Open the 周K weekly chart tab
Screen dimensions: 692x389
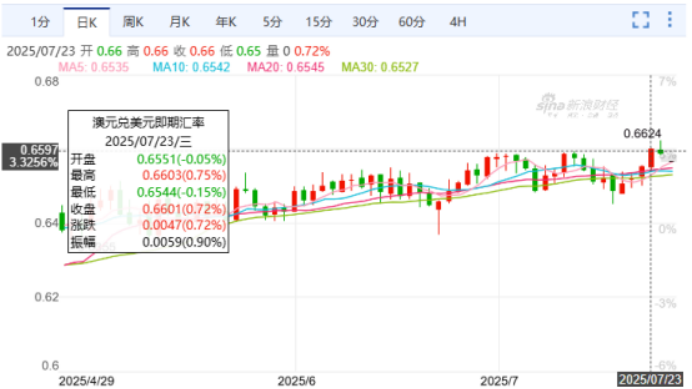tap(133, 22)
